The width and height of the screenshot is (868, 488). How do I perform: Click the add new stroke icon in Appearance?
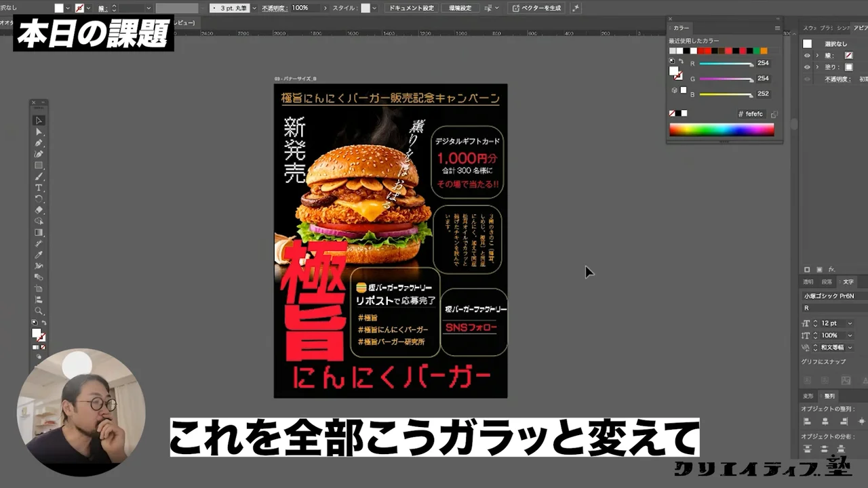pyautogui.click(x=807, y=269)
